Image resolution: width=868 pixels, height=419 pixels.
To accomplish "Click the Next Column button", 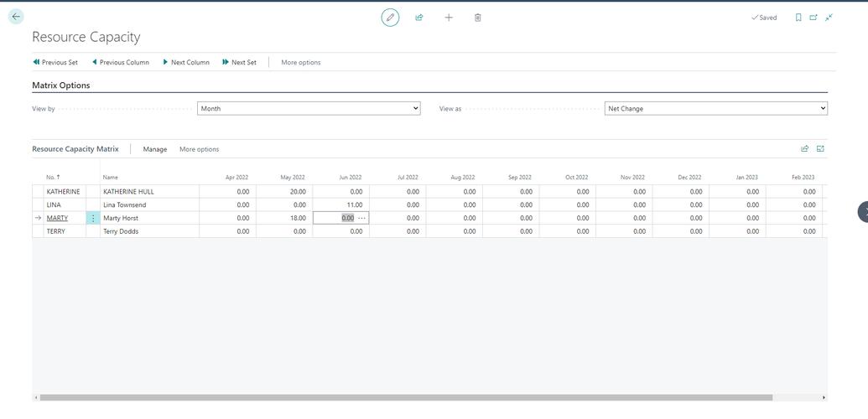I will point(186,62).
